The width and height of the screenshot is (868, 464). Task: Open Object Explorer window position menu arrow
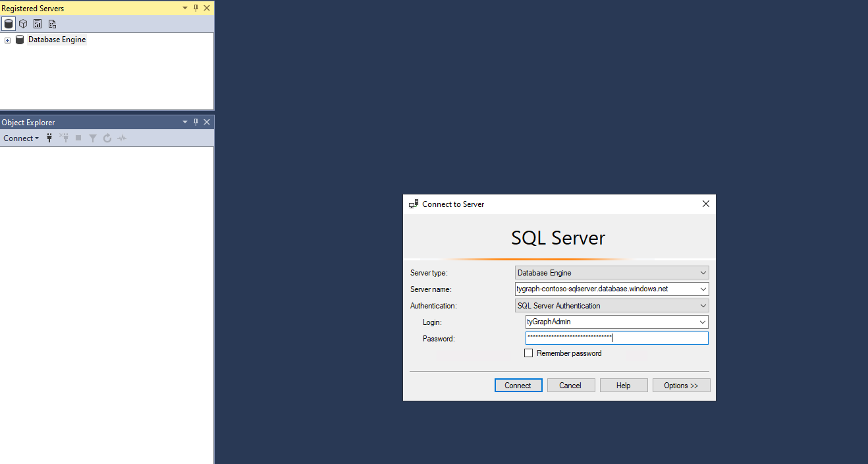tap(185, 122)
